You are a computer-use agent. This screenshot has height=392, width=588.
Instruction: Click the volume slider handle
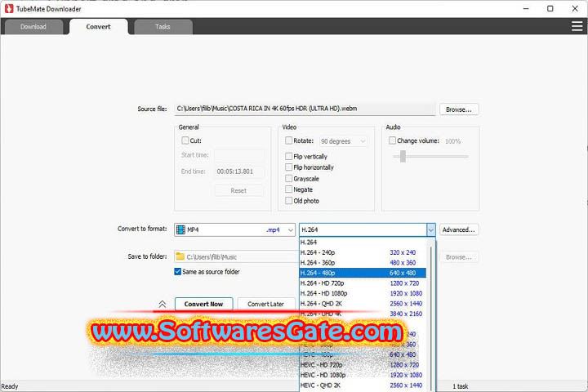(x=403, y=156)
